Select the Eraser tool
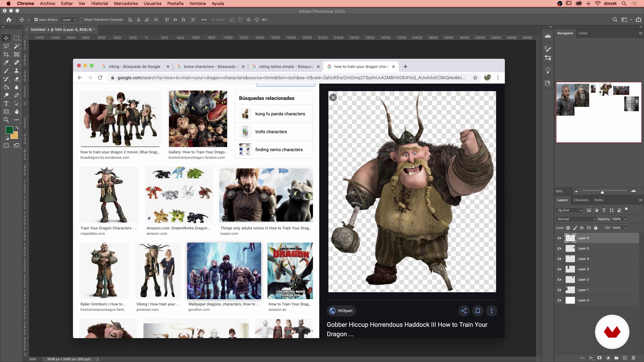Image resolution: width=644 pixels, height=362 pixels. (x=17, y=79)
